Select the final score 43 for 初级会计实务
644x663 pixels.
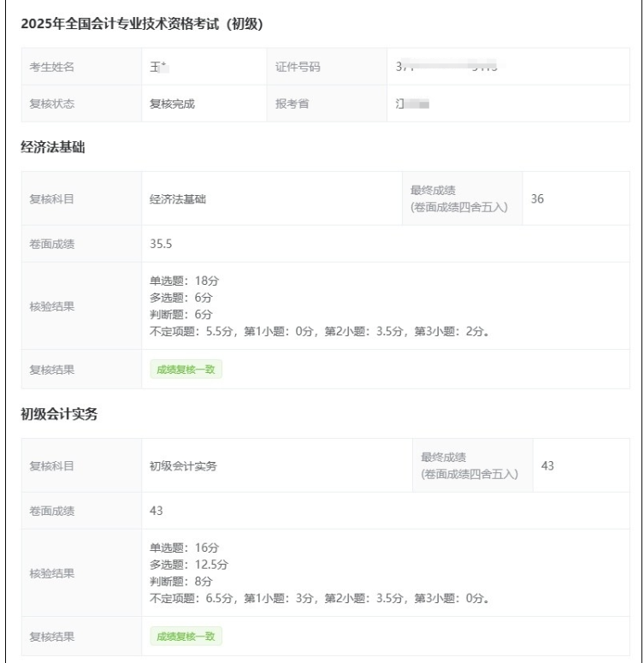548,465
